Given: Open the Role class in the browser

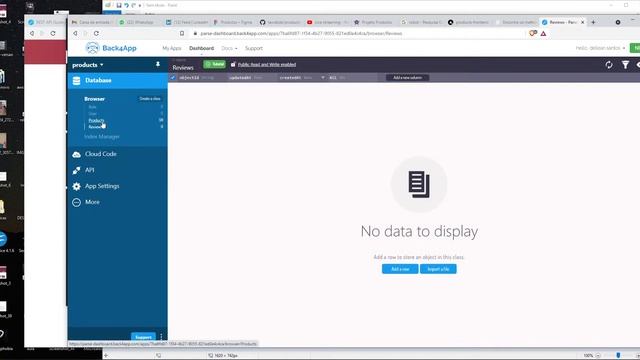Looking at the screenshot, I should point(92,107).
